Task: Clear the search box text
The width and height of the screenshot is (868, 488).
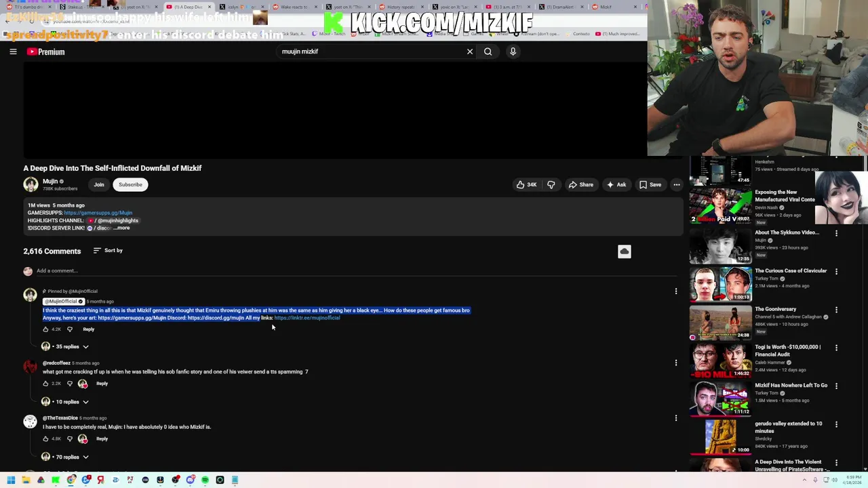Action: (469, 52)
